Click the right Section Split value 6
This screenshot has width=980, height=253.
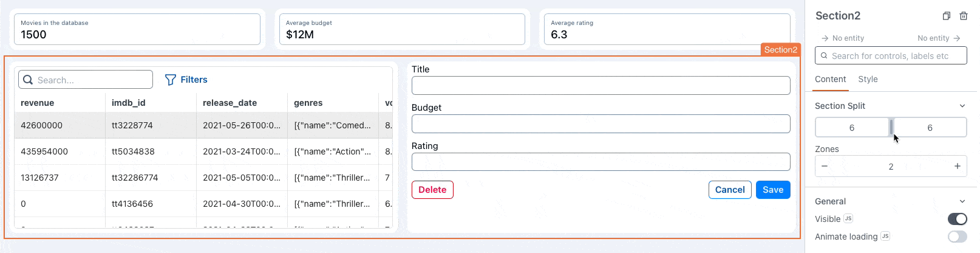(930, 128)
